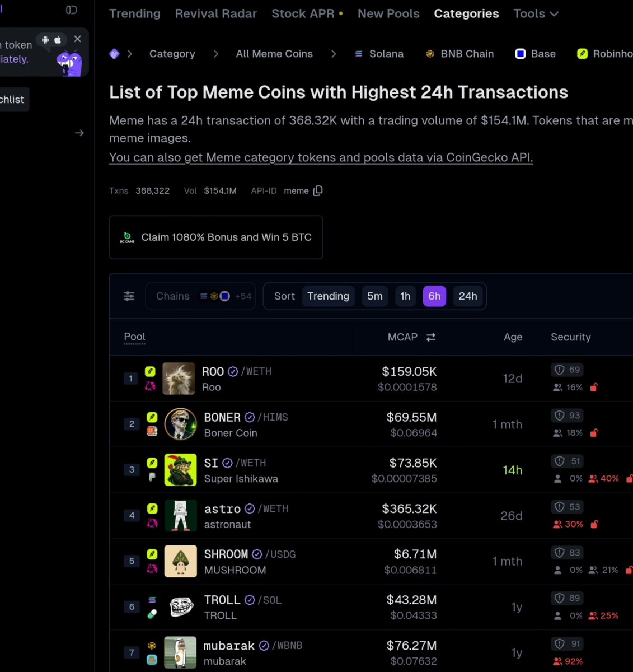This screenshot has width=633, height=672.
Task: Select the 5m timeframe
Action: [x=375, y=296]
